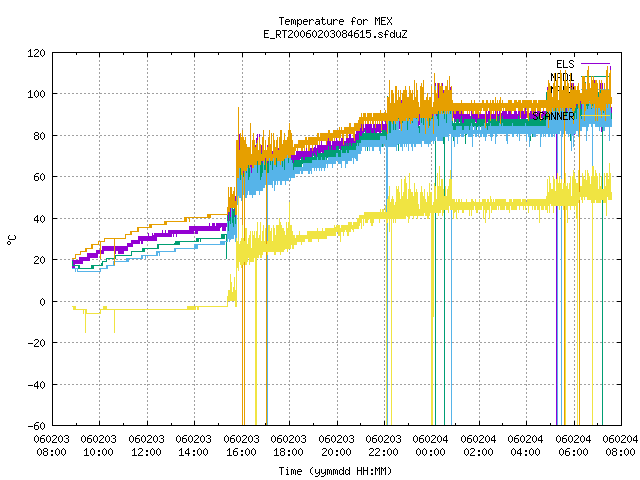Click the 20 y-axis tick label
This screenshot has width=640, height=480.
(39, 260)
